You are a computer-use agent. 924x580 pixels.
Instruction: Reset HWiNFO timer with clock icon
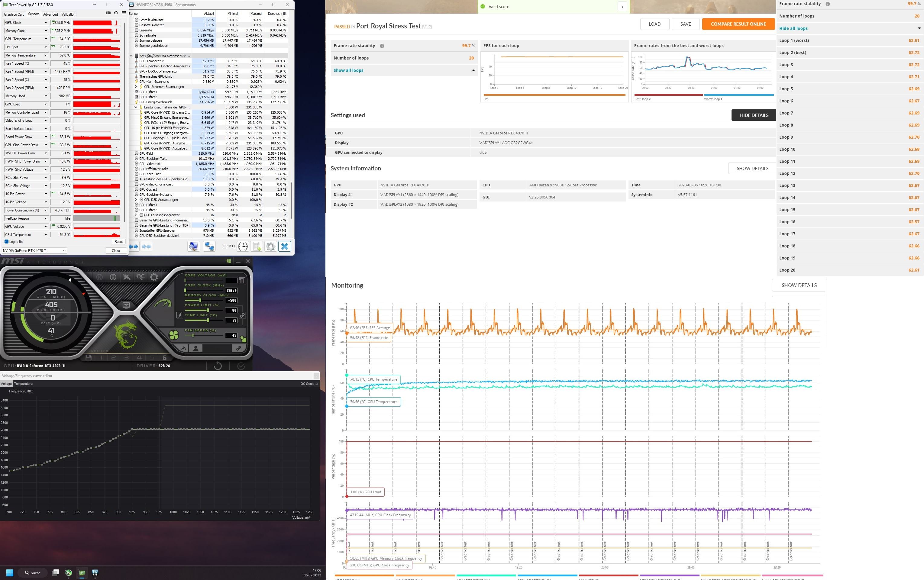pos(243,246)
